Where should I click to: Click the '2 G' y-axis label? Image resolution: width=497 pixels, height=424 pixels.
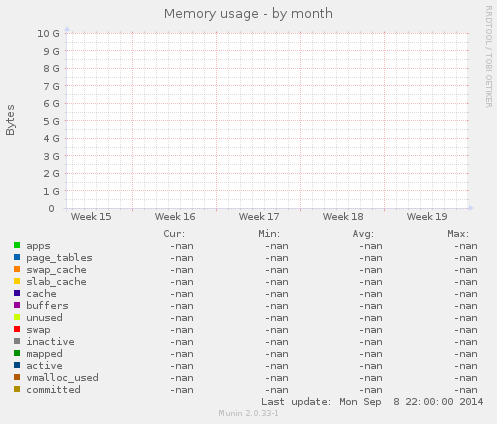(x=51, y=174)
